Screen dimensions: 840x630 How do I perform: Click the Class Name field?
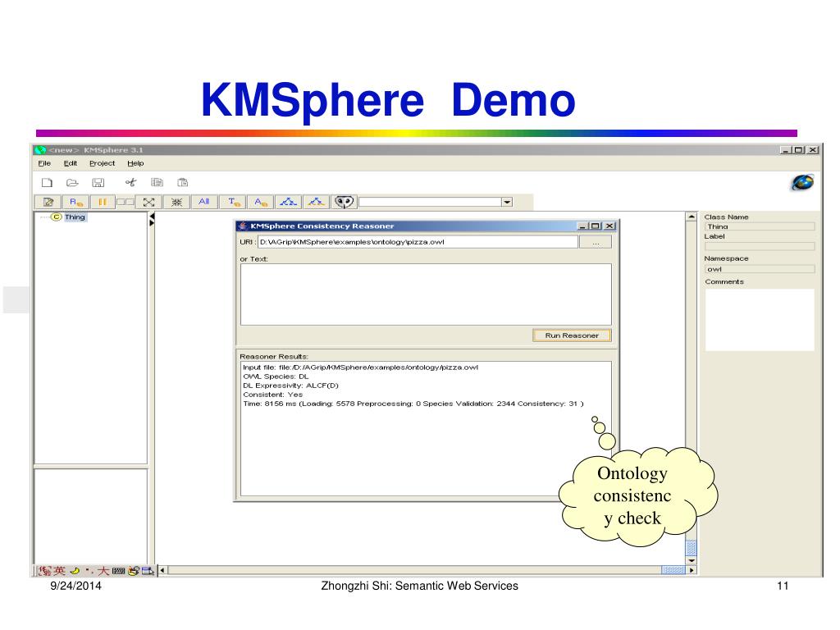point(760,226)
